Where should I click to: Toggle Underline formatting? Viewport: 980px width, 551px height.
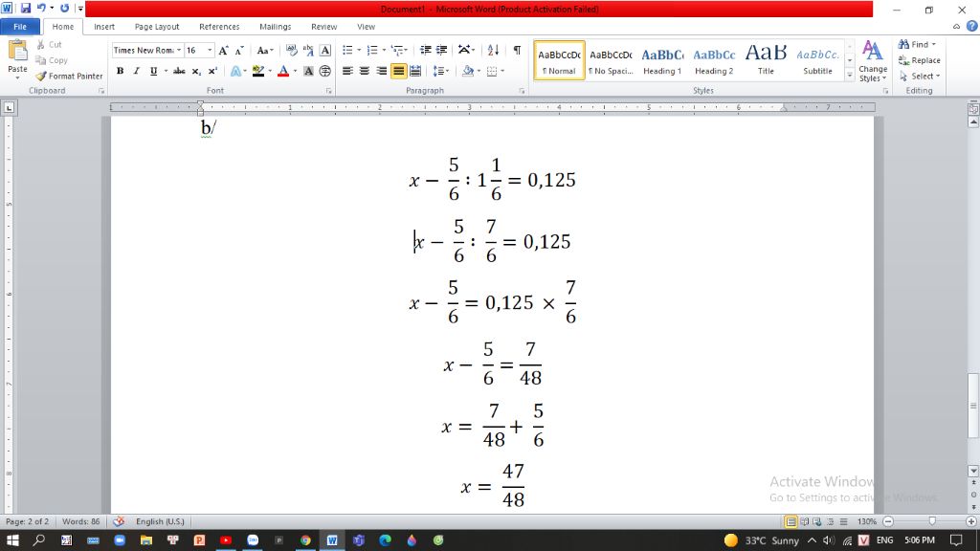pyautogui.click(x=153, y=71)
